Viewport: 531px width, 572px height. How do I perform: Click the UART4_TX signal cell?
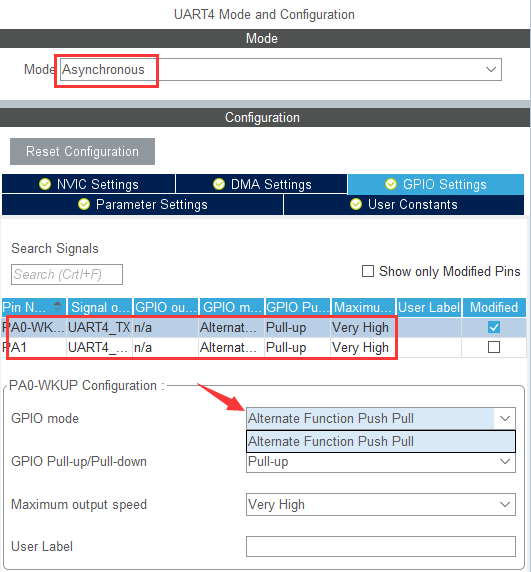tap(99, 328)
